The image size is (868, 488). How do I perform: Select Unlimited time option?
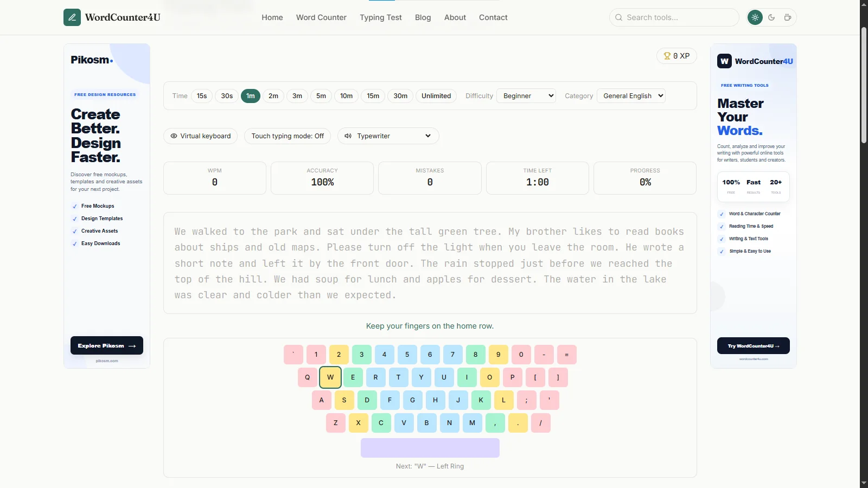(436, 96)
